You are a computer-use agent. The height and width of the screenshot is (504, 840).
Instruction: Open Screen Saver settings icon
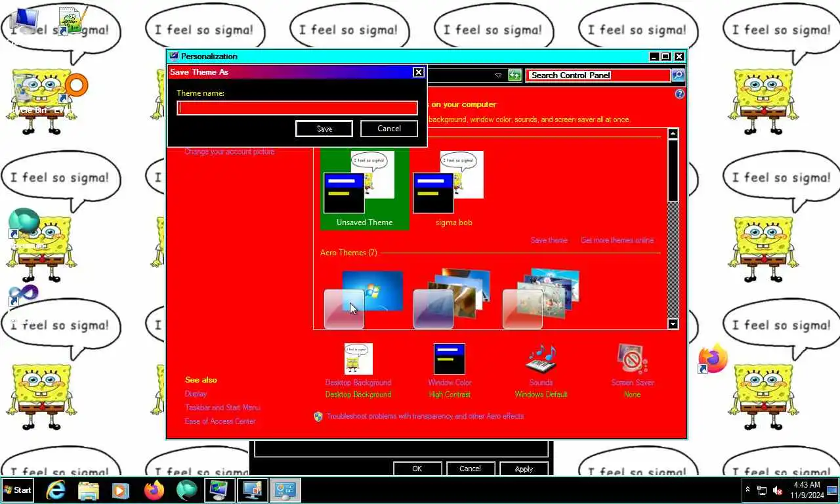click(x=632, y=359)
